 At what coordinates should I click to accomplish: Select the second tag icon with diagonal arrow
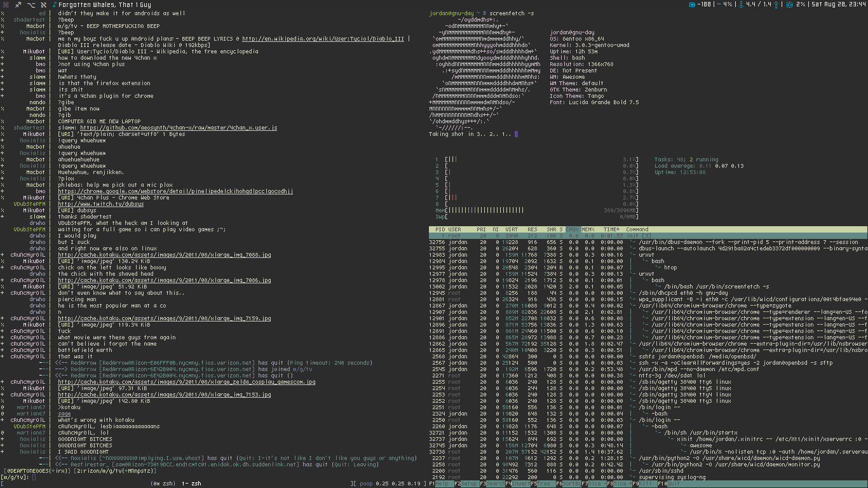(18, 4)
